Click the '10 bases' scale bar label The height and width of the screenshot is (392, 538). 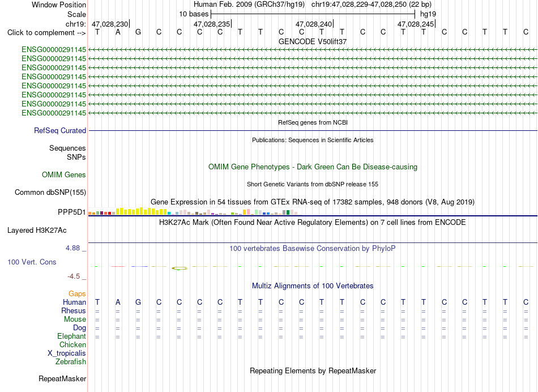pos(194,14)
